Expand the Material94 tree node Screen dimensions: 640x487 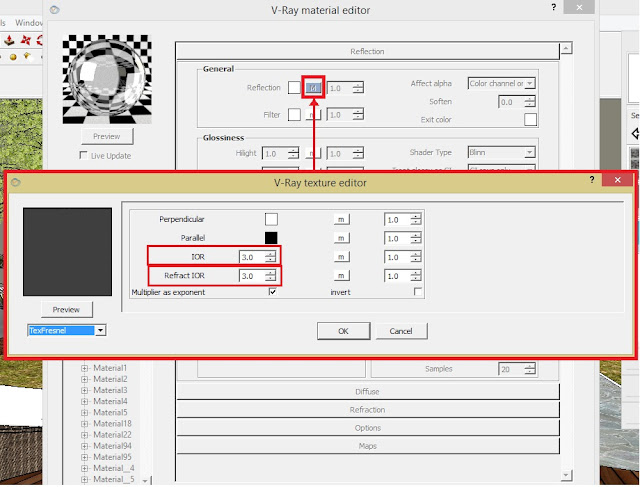84,446
